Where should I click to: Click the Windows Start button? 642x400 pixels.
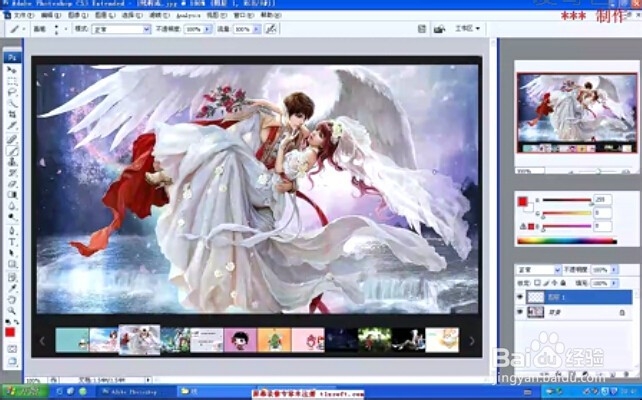[x=24, y=392]
